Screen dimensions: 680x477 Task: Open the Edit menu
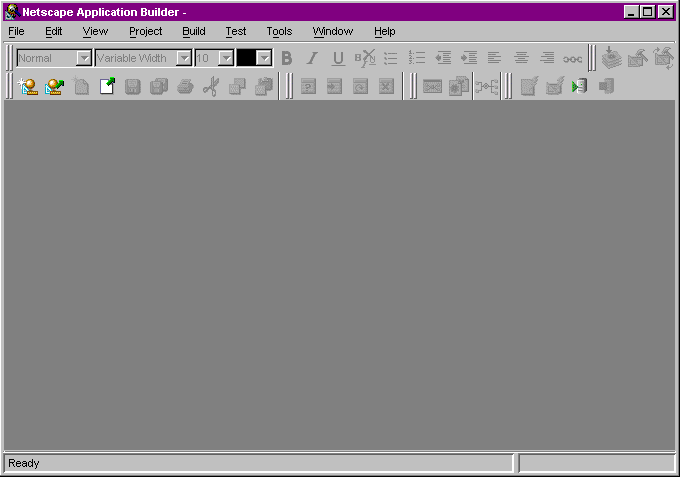pyautogui.click(x=54, y=32)
